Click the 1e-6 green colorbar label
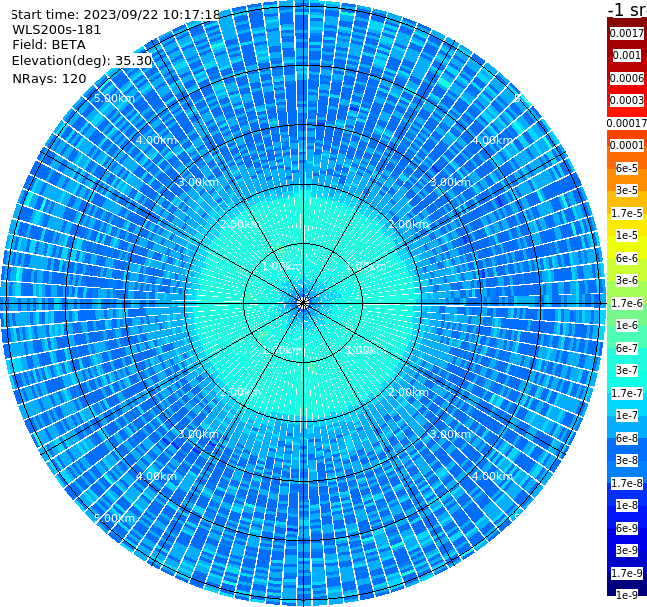647x607 pixels. point(627,325)
